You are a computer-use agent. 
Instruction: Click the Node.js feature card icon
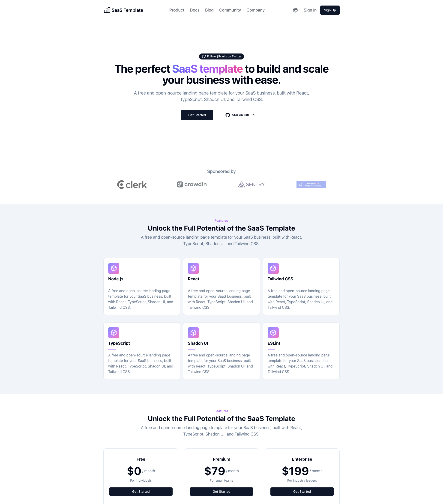(114, 268)
